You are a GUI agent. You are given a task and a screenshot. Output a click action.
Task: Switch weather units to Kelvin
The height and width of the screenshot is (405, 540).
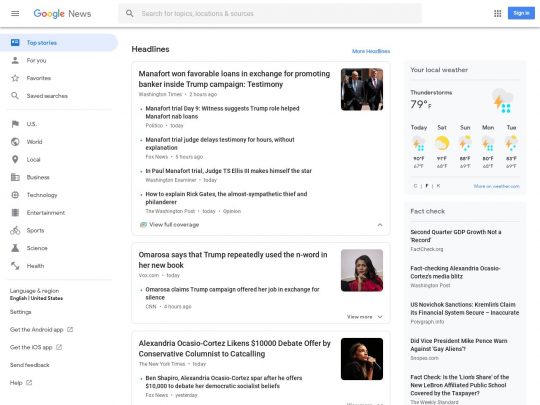coord(438,186)
